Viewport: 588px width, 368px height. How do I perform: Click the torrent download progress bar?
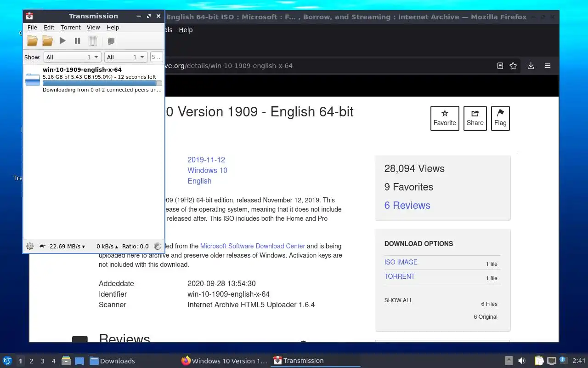click(x=102, y=83)
